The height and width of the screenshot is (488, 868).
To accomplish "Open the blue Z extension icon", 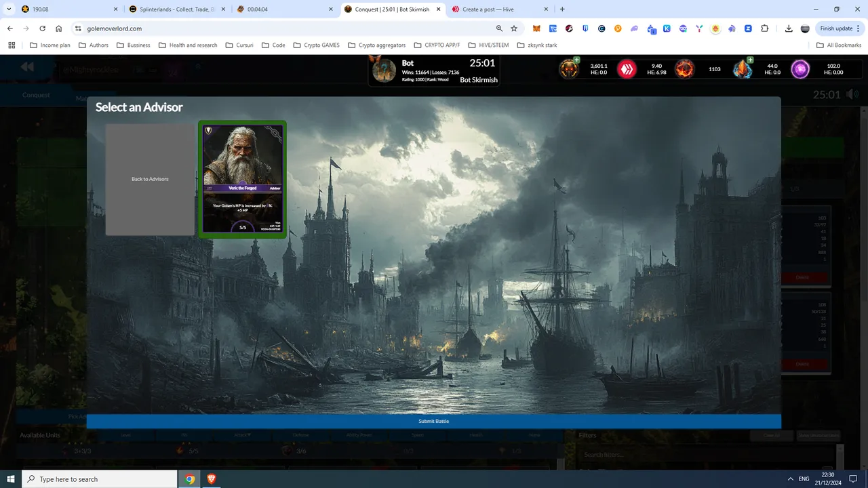I will (x=748, y=29).
